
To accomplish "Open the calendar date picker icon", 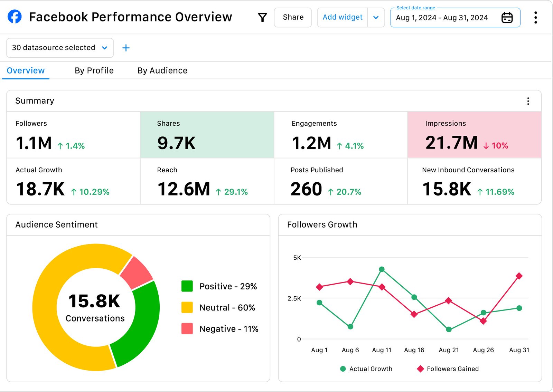I will point(507,18).
